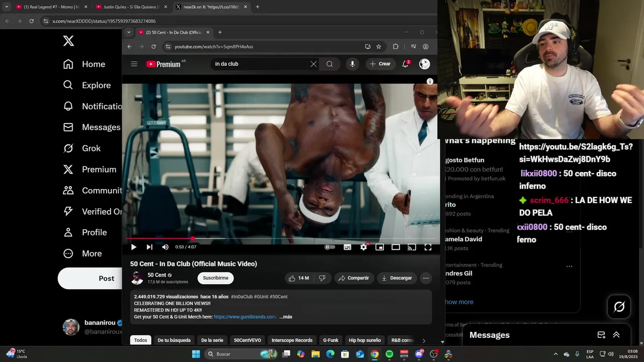Viewport: 644px width, 362px height.
Task: Dislike the In Da Club video
Action: click(x=322, y=278)
